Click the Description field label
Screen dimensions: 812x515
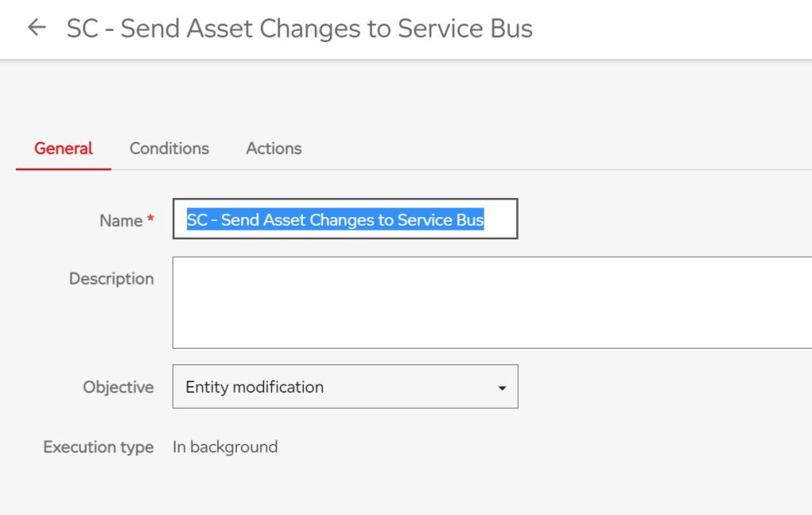point(111,279)
